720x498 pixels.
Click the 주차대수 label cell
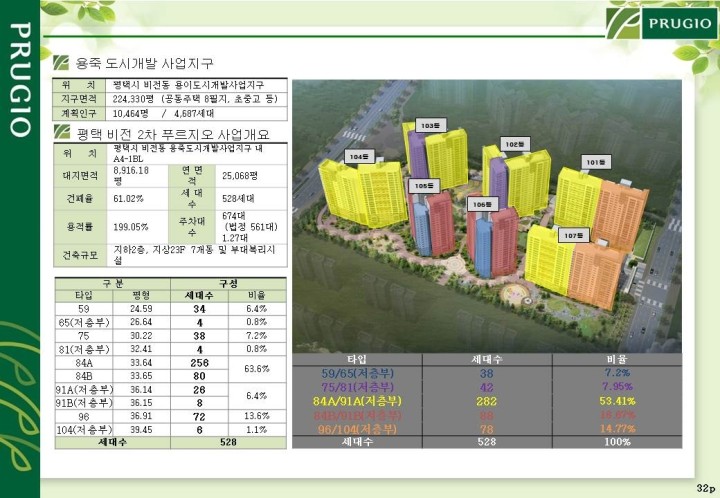[x=192, y=227]
